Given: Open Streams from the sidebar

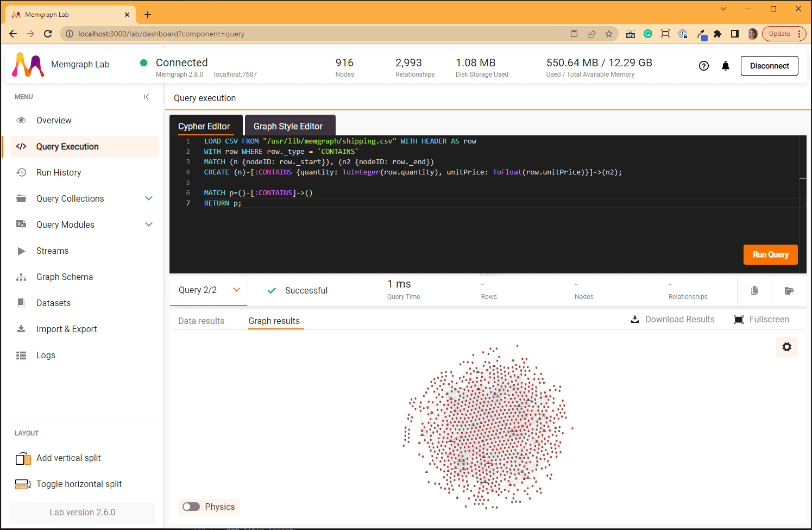Looking at the screenshot, I should click(x=85, y=251).
